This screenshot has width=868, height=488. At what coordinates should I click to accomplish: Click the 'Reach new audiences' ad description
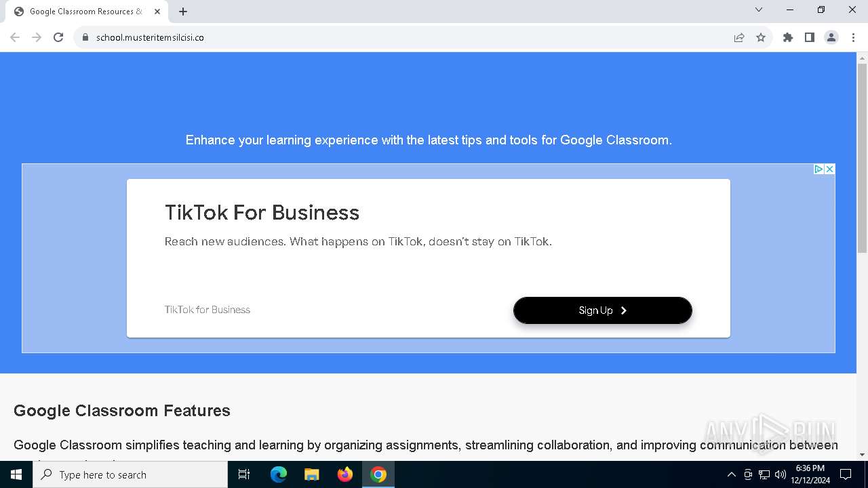[x=358, y=241]
